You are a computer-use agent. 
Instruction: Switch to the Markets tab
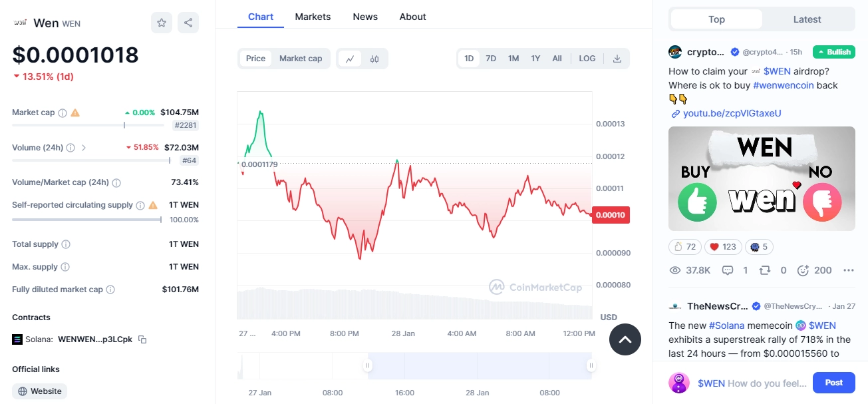click(x=313, y=17)
